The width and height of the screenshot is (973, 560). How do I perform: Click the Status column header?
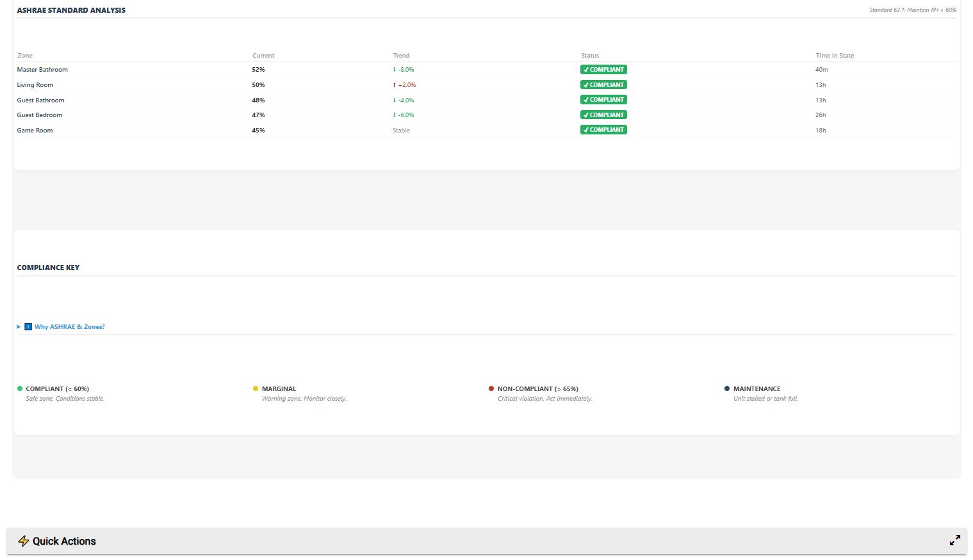(x=590, y=56)
